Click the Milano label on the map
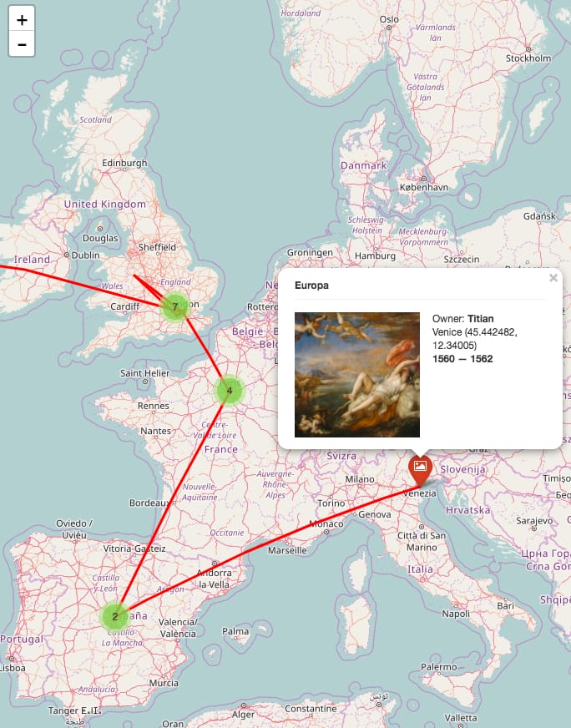 click(x=359, y=478)
